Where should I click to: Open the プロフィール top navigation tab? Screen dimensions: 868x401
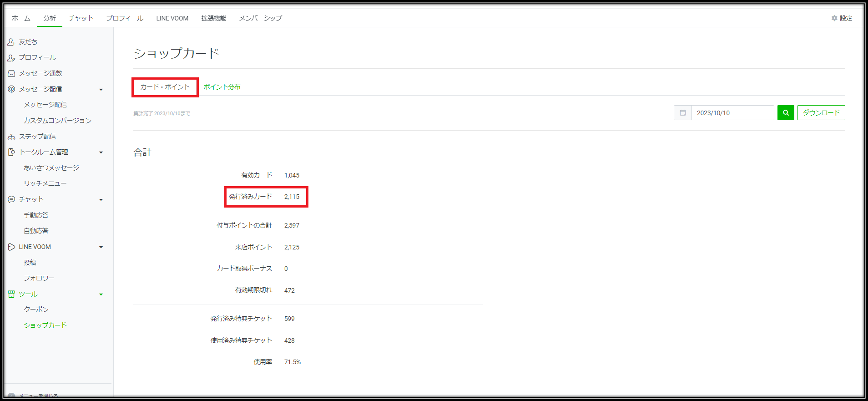[125, 18]
